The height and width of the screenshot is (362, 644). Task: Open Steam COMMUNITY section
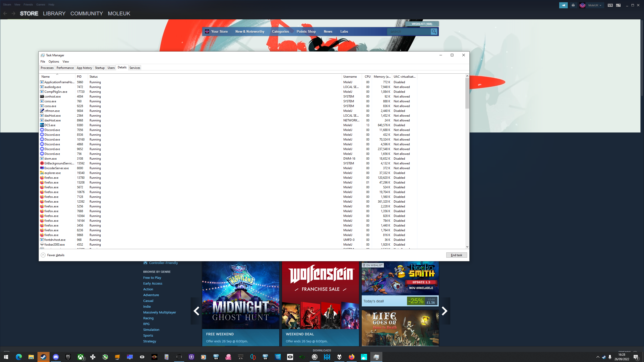87,14
